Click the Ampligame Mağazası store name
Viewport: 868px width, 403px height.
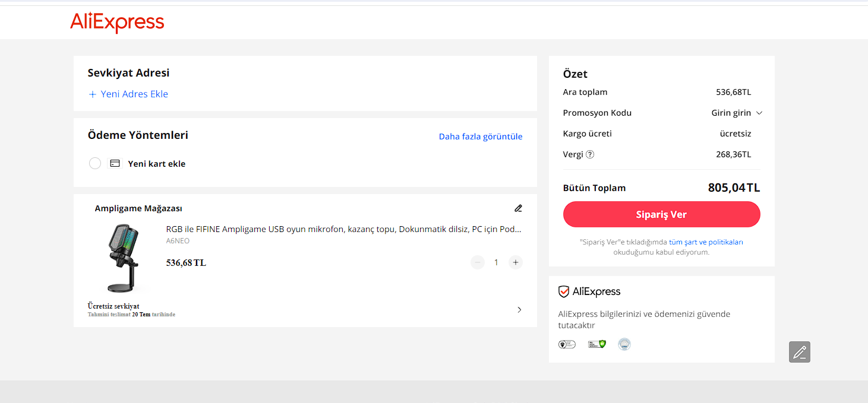pos(138,208)
